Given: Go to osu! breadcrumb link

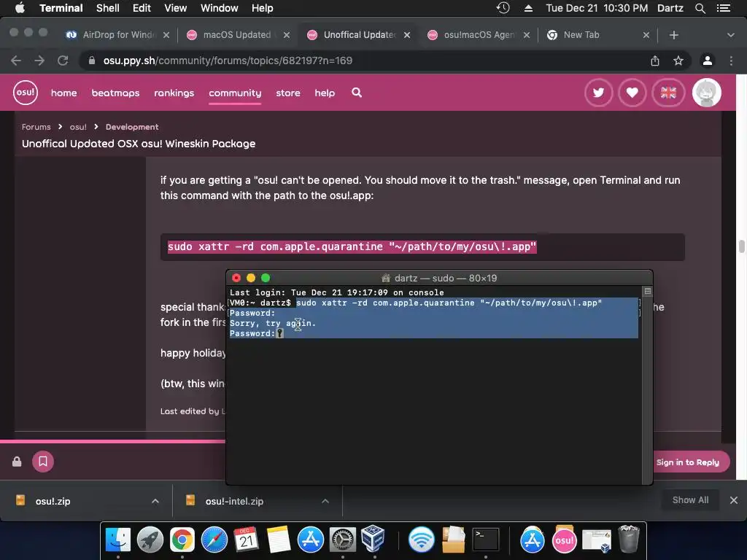Looking at the screenshot, I should [78, 127].
